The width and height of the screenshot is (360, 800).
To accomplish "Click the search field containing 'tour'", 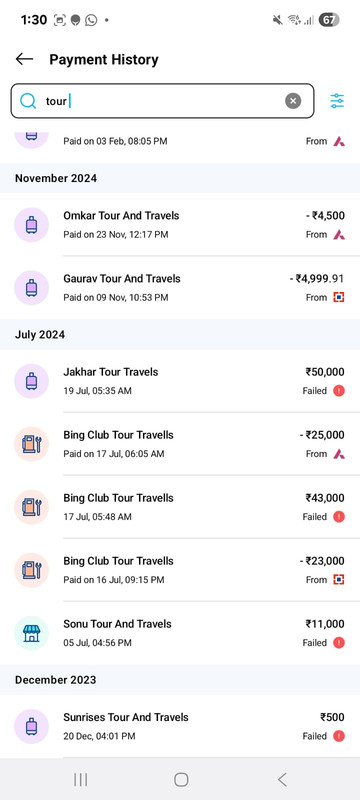I will click(x=162, y=101).
